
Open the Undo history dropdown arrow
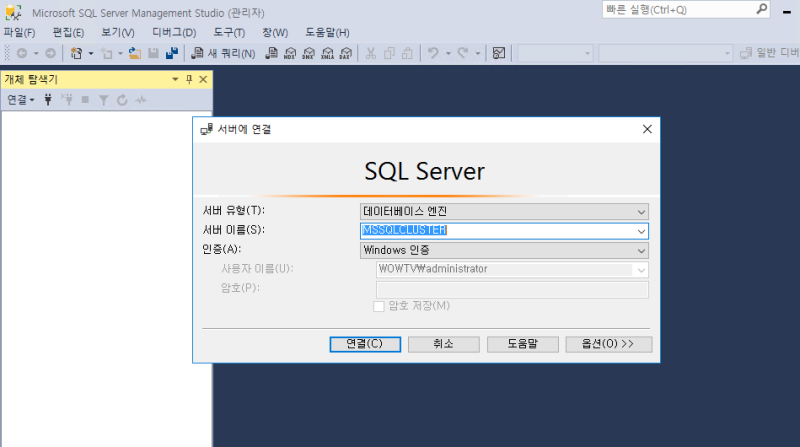tap(448, 53)
